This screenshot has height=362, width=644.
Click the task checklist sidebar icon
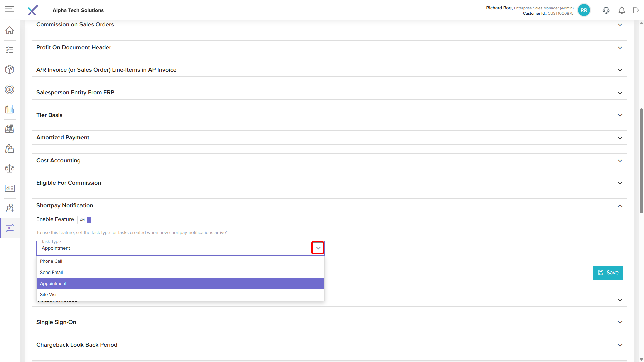point(10,50)
